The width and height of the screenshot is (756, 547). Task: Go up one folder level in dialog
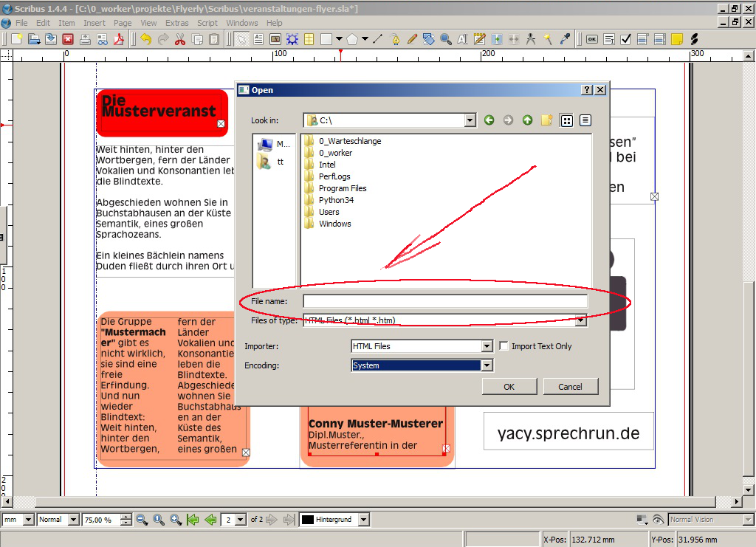pos(527,120)
